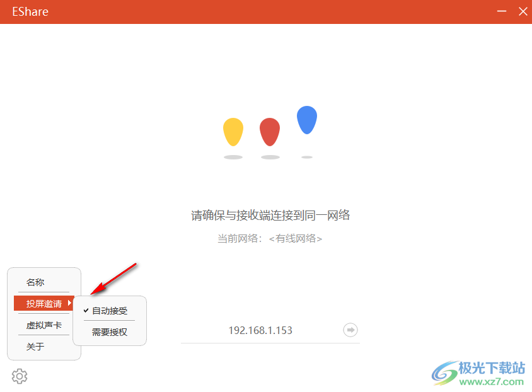Choose 投屏邀请 in the menu

pos(43,303)
